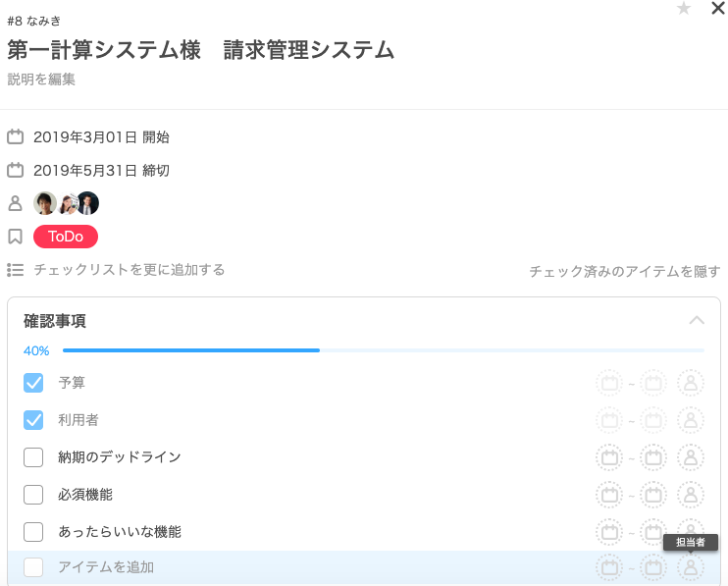
Task: Uncheck the 利用者 checkbox
Action: point(33,420)
